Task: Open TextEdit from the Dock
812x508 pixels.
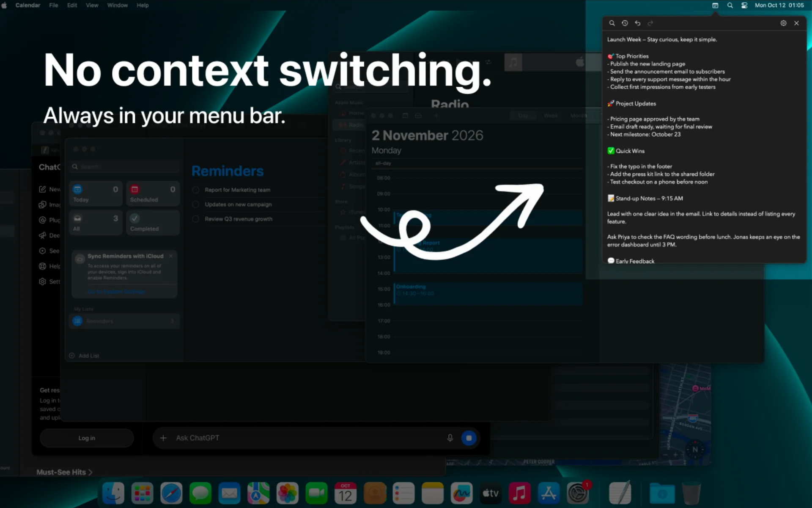Action: pos(620,493)
